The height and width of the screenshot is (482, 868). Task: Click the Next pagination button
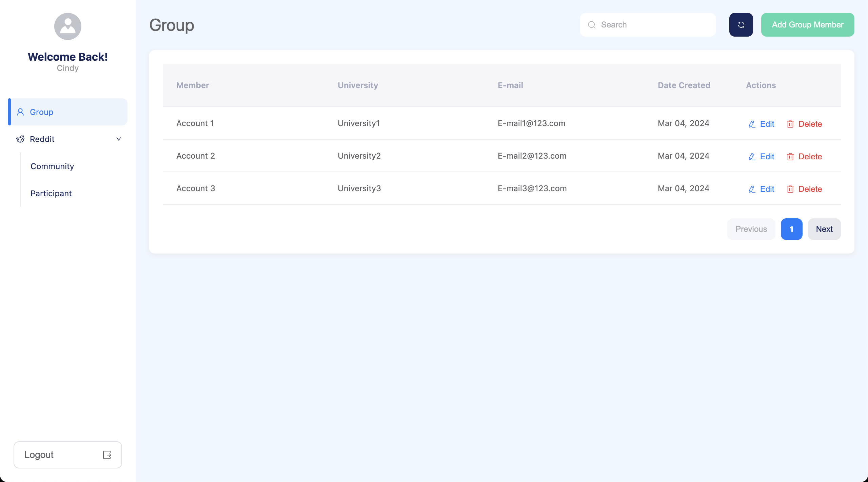click(824, 229)
